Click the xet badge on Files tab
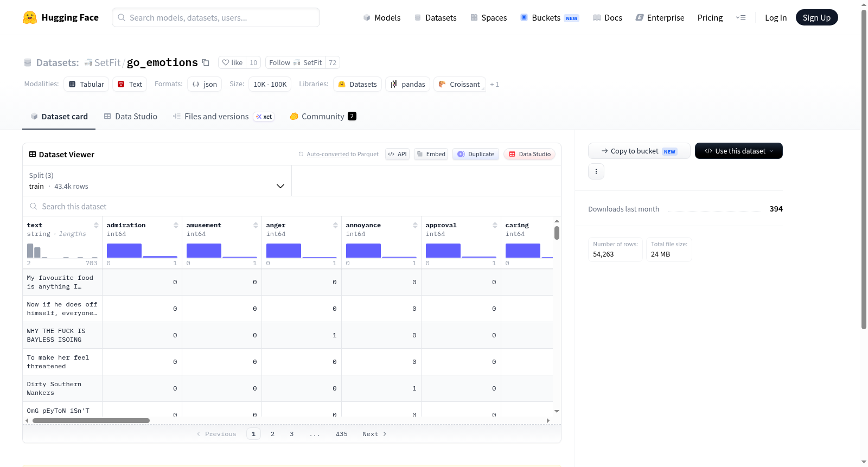The height and width of the screenshot is (467, 868). tap(264, 117)
